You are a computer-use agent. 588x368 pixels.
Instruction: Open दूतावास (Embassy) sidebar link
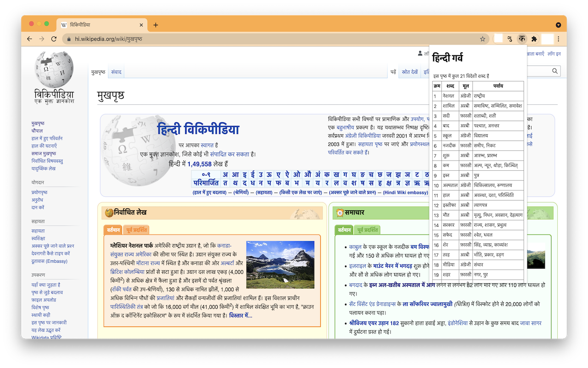point(50,261)
